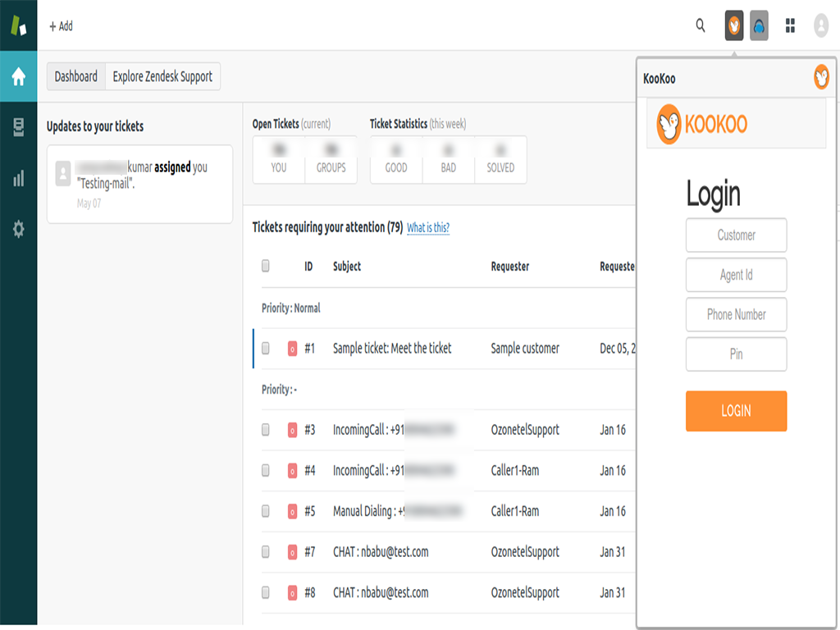Open the Testing-mail assignment update
This screenshot has height=630, width=840.
[x=139, y=184]
